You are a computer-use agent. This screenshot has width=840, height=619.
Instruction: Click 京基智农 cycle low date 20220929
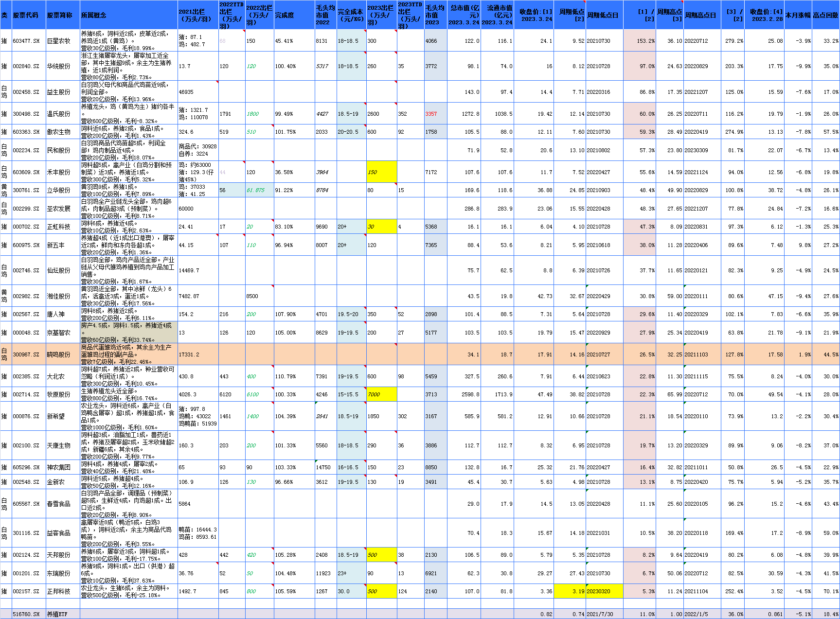click(x=604, y=333)
